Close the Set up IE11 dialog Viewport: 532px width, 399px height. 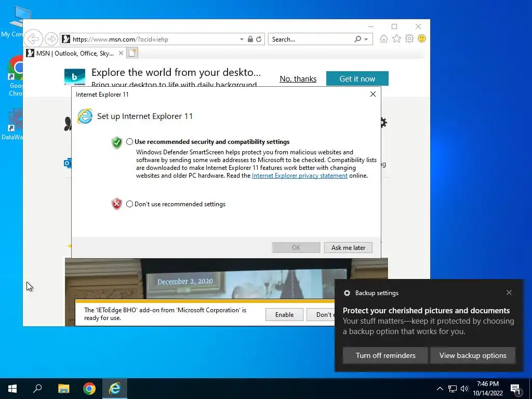[373, 94]
